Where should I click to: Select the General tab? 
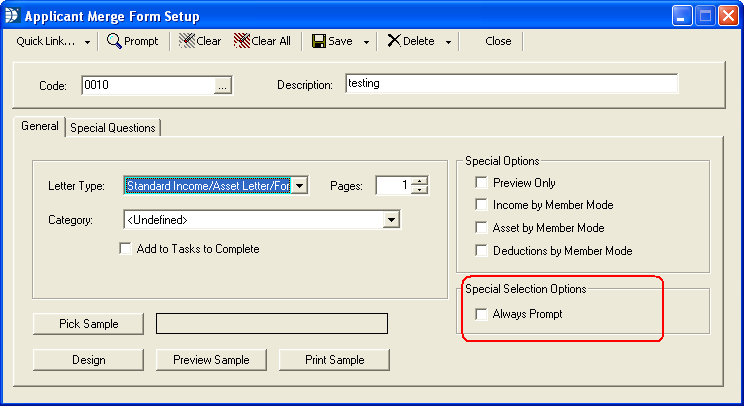point(40,127)
